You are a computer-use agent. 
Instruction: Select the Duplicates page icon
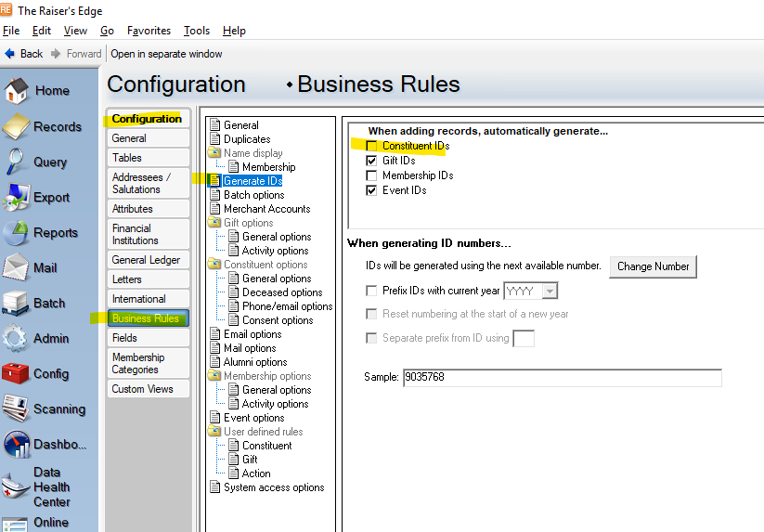[214, 139]
